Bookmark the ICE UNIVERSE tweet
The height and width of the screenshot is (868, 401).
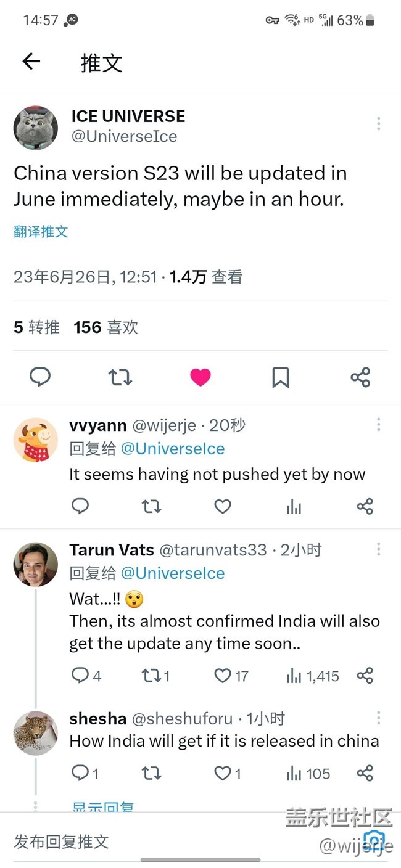(280, 377)
